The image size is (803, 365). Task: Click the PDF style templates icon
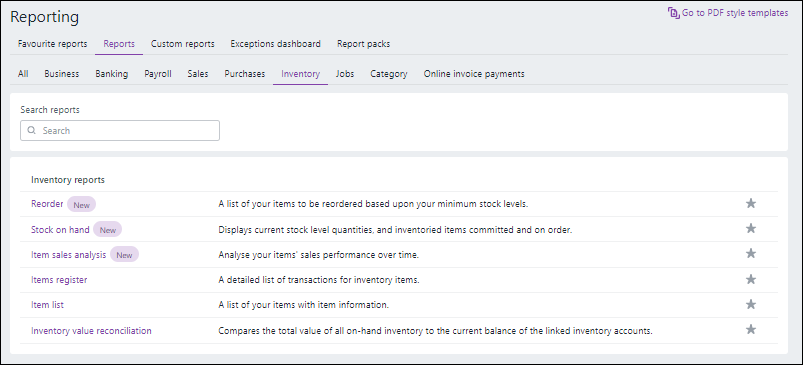pos(673,13)
